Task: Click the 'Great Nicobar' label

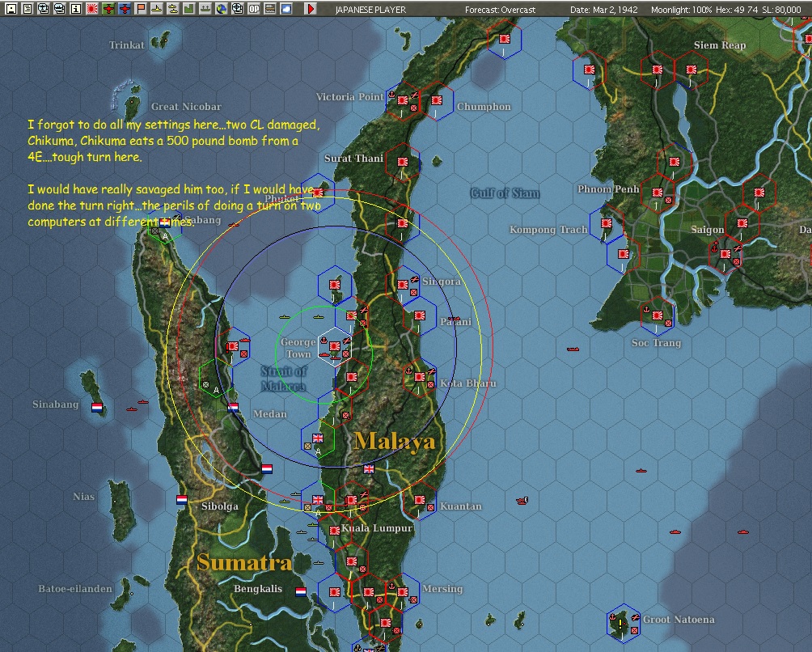Action: tap(187, 107)
